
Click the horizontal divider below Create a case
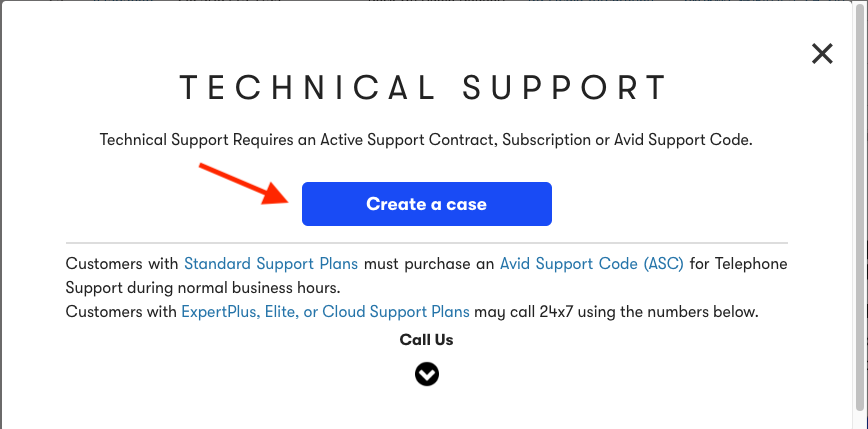click(426, 242)
